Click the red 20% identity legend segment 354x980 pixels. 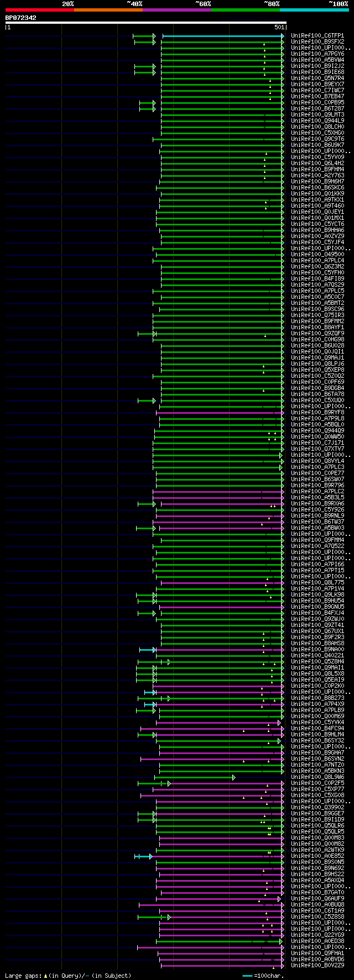pyautogui.click(x=39, y=10)
